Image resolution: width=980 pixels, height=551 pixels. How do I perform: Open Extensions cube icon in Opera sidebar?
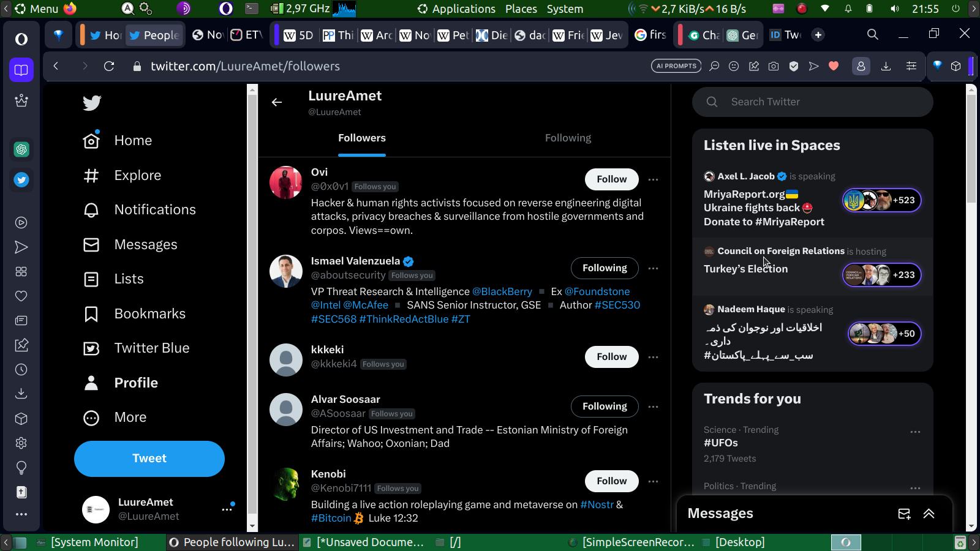(x=21, y=419)
